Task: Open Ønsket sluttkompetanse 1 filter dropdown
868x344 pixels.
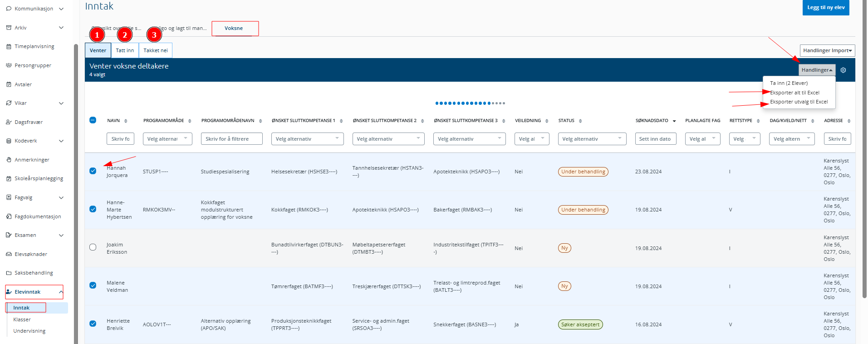Action: [307, 139]
